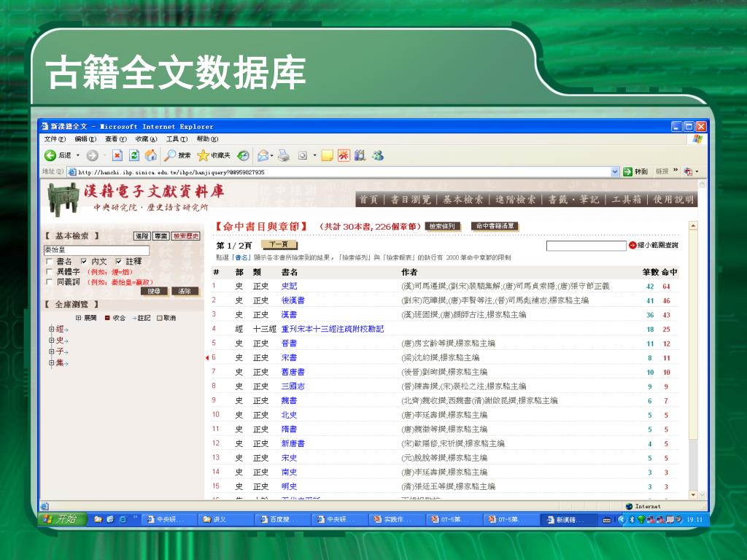747x560 pixels.
Task: Toggle the 書名 checkbox
Action: (49, 262)
